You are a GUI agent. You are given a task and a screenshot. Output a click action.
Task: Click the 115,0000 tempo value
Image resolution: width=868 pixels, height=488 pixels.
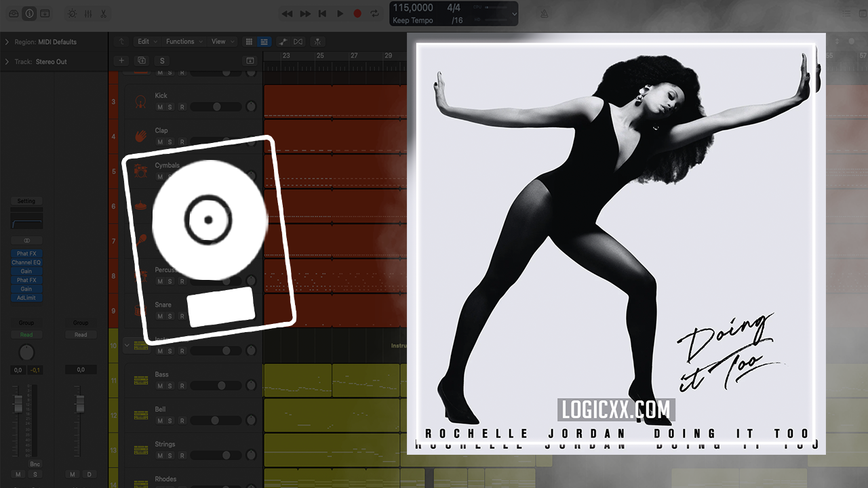(413, 8)
